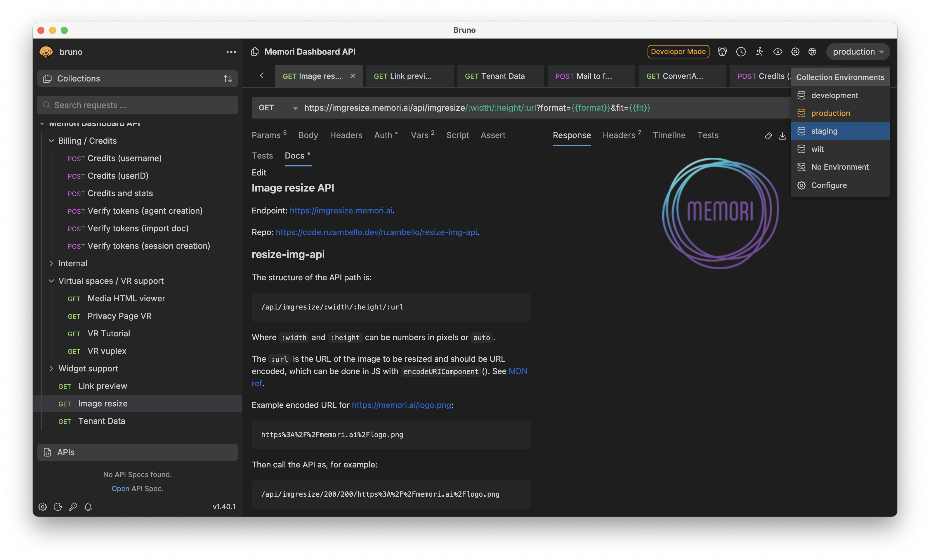This screenshot has width=930, height=560.
Task: Click the sort collections arrows icon
Action: 228,79
